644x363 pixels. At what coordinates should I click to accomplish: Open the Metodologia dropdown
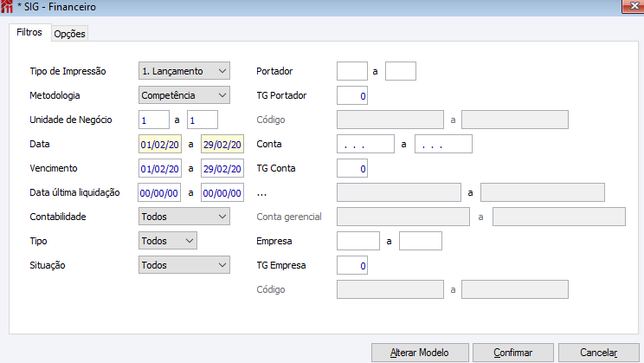coord(184,95)
